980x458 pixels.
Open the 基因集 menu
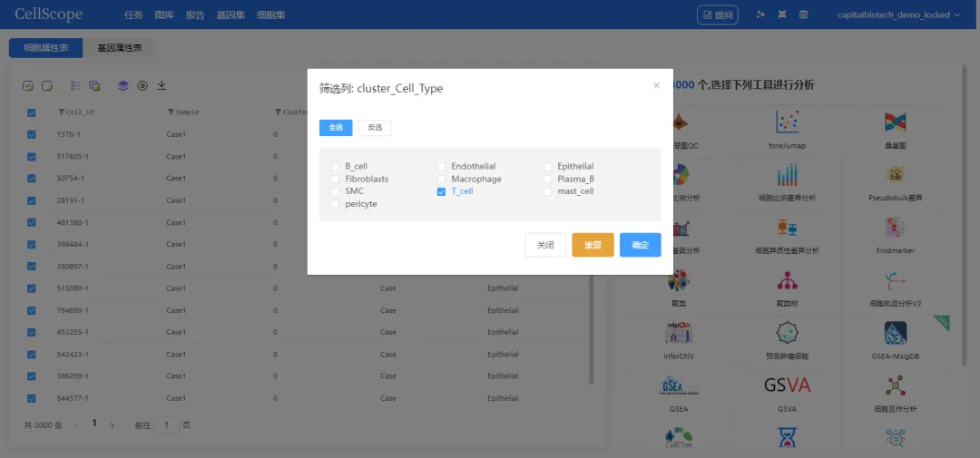click(x=229, y=15)
